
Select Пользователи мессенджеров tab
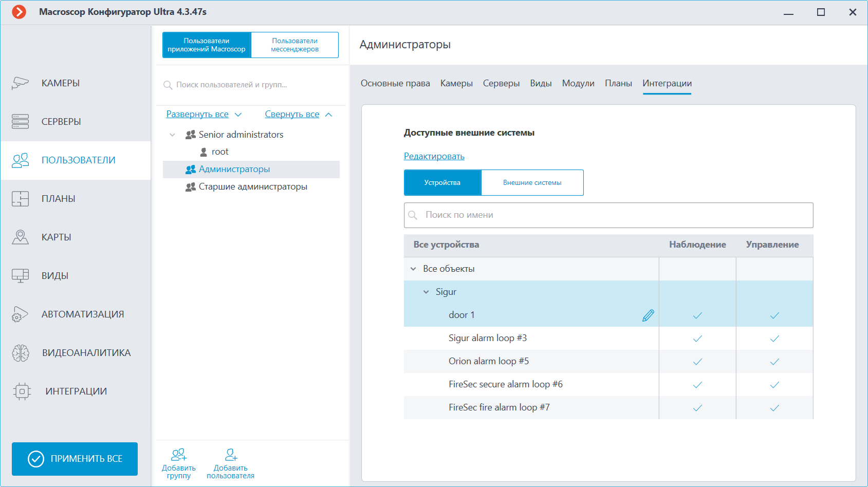click(x=294, y=45)
